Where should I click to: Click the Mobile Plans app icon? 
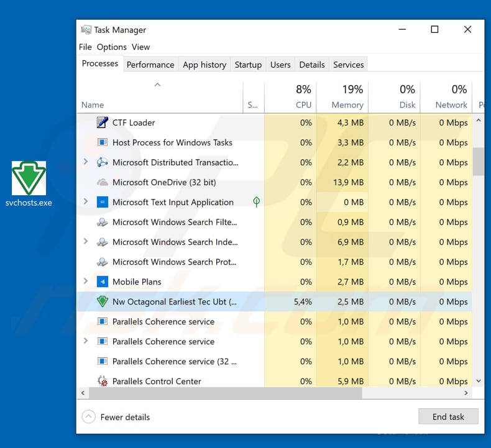(x=103, y=281)
